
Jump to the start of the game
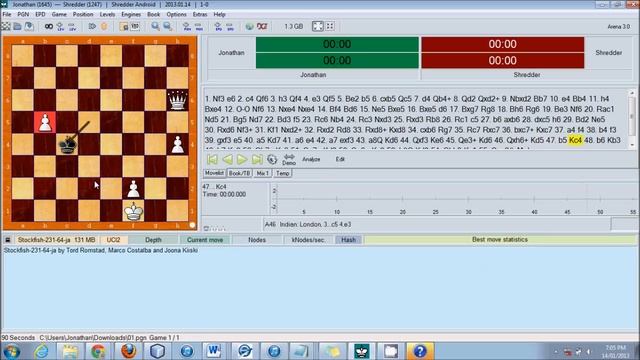point(212,159)
